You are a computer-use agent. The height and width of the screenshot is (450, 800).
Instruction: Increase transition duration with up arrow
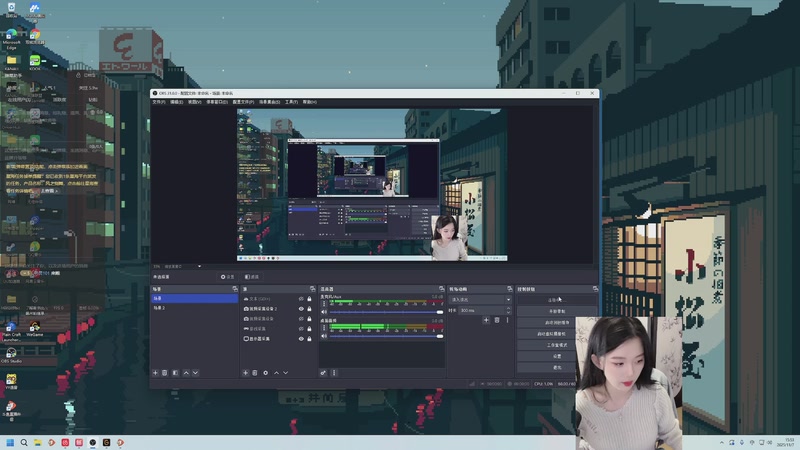coord(508,308)
